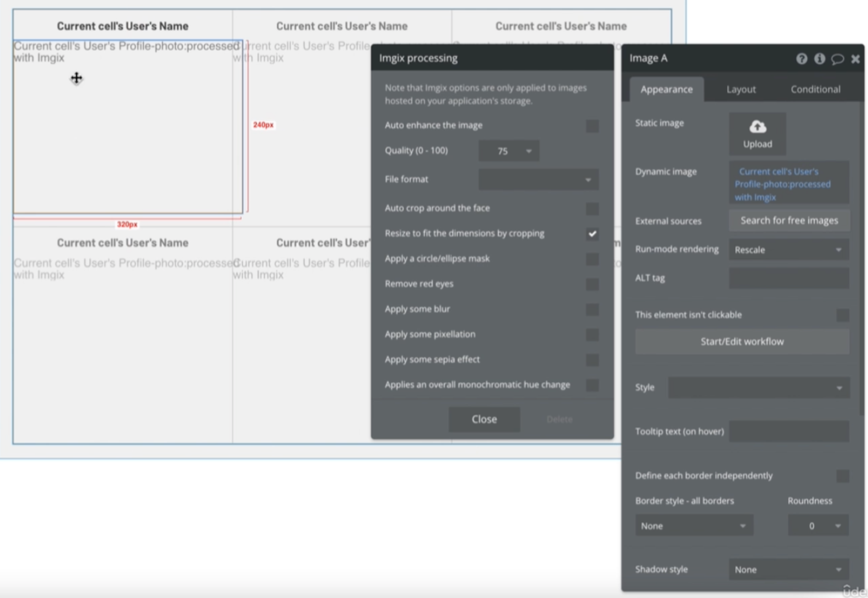Screen dimensions: 868x598
Task: Click the help question mark icon
Action: click(x=801, y=59)
